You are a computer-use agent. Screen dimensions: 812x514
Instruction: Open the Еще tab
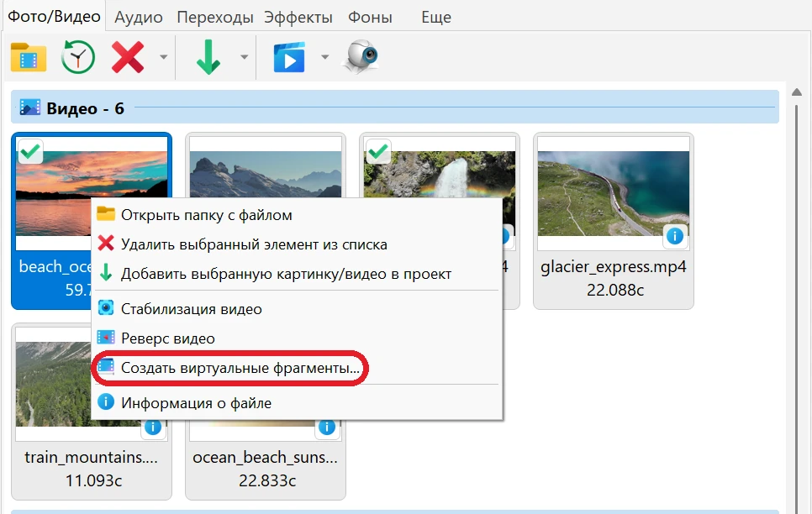[436, 17]
